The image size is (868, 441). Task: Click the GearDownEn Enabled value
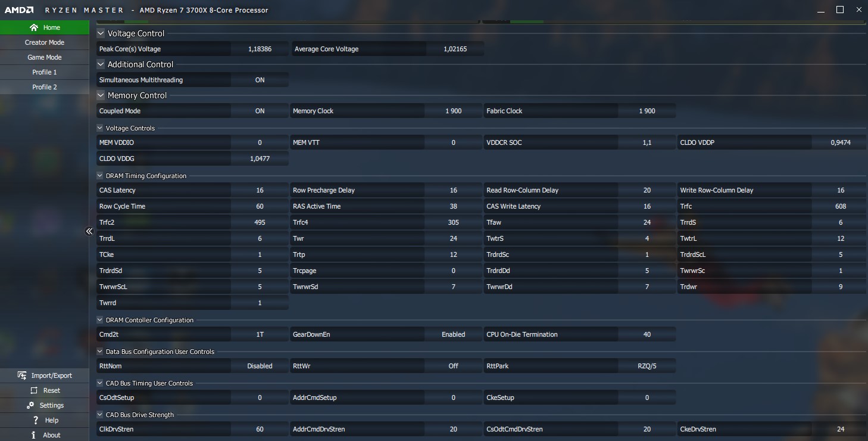point(453,334)
